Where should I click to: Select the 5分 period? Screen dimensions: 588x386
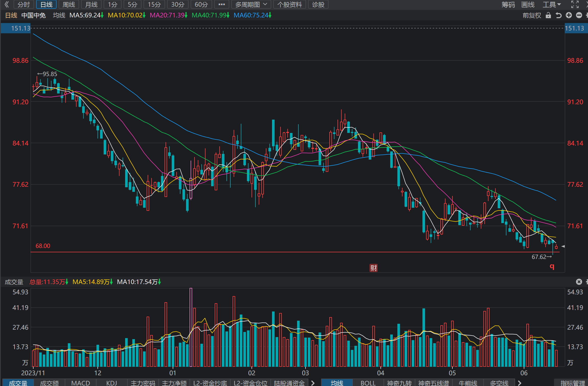pyautogui.click(x=132, y=4)
